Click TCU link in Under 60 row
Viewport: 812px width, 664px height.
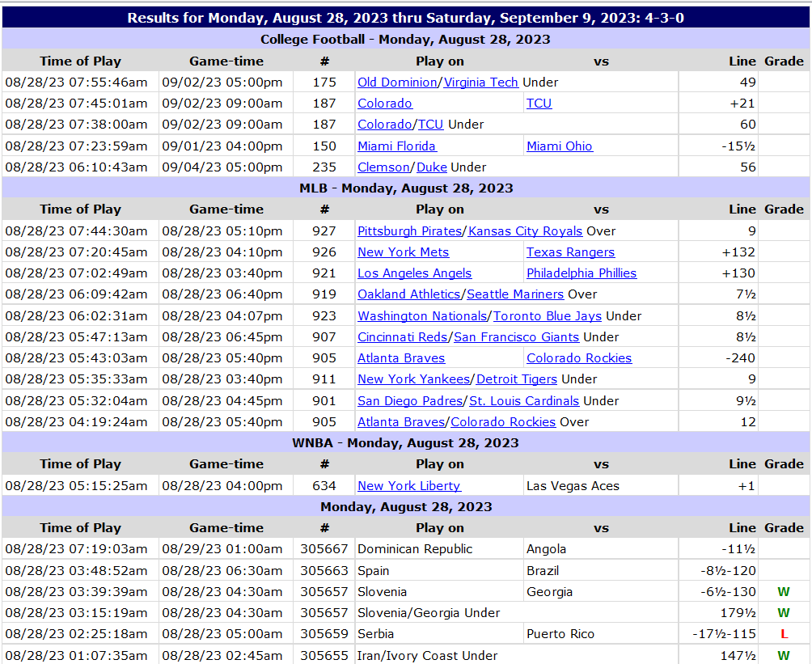431,125
